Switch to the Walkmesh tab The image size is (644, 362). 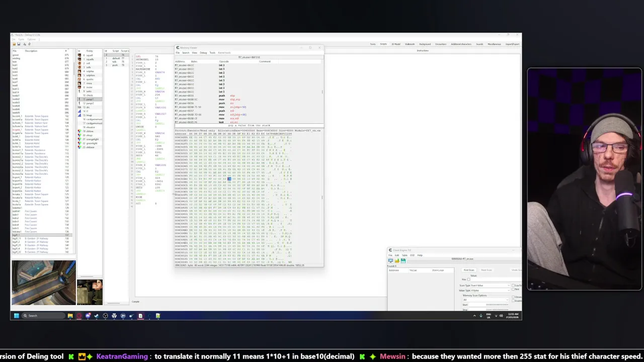point(410,44)
